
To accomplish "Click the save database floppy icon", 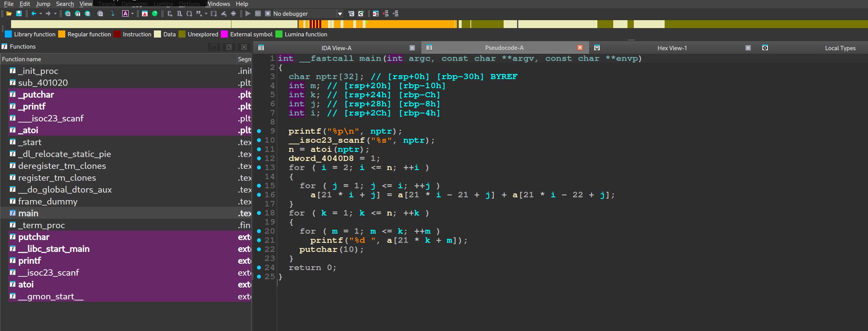I will click(19, 13).
